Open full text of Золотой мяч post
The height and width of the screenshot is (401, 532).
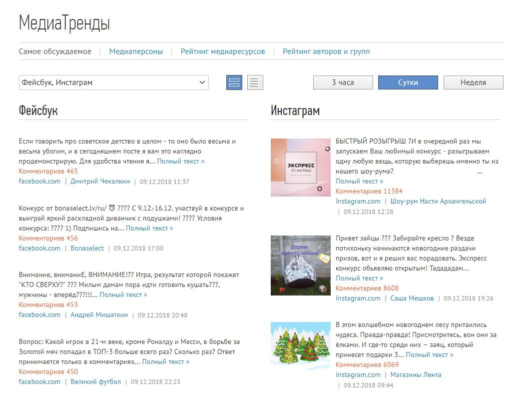(x=166, y=362)
